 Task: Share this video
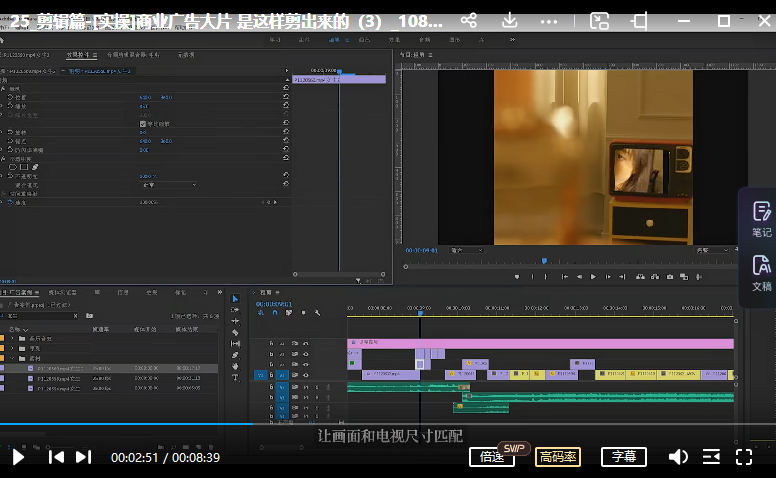tap(468, 21)
